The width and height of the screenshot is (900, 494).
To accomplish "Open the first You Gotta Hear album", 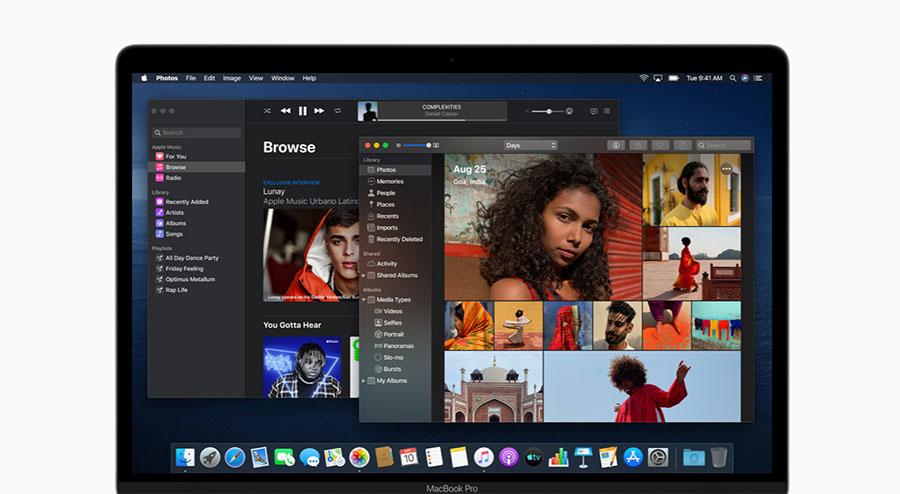I will point(302,366).
